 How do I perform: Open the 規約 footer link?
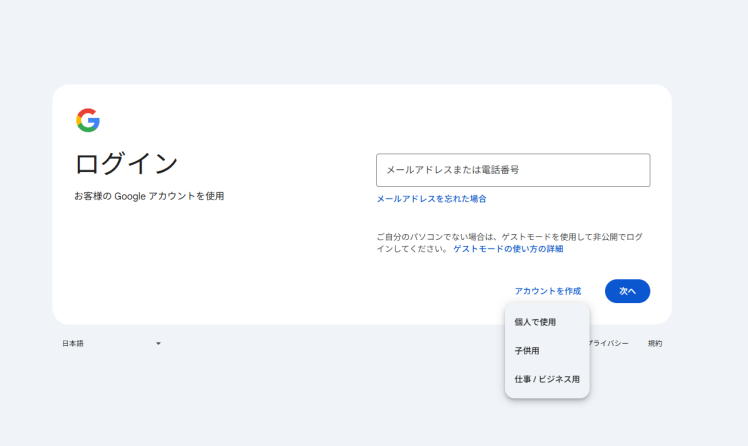pos(655,343)
